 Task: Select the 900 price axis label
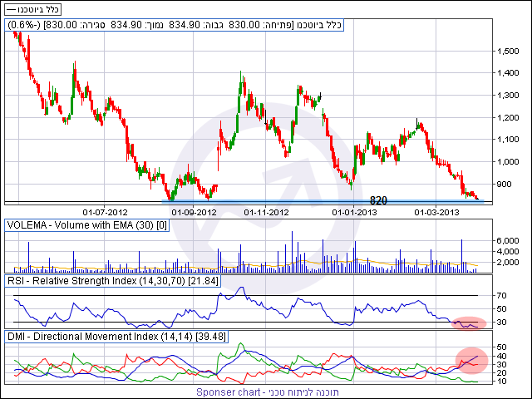[x=504, y=185]
